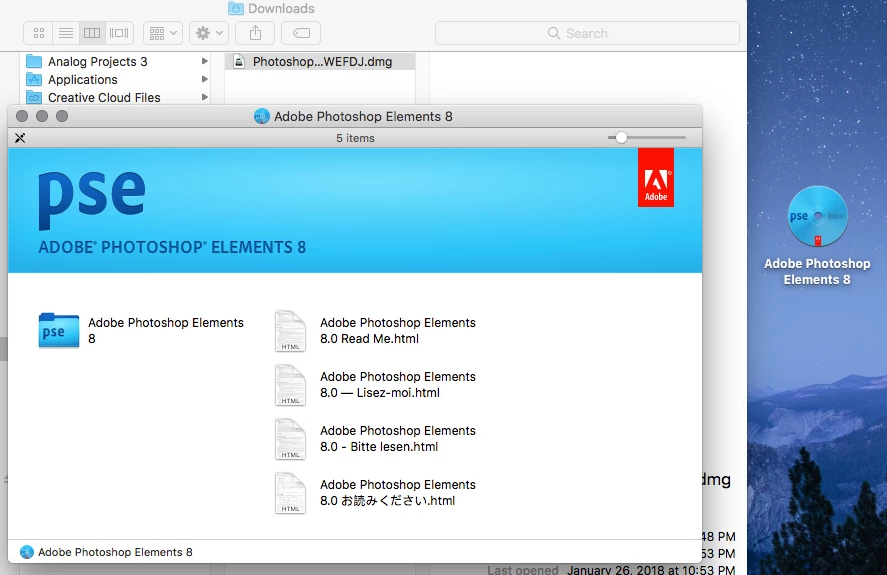Expand Applications folder using its arrow
The width and height of the screenshot is (887, 575).
(x=204, y=79)
